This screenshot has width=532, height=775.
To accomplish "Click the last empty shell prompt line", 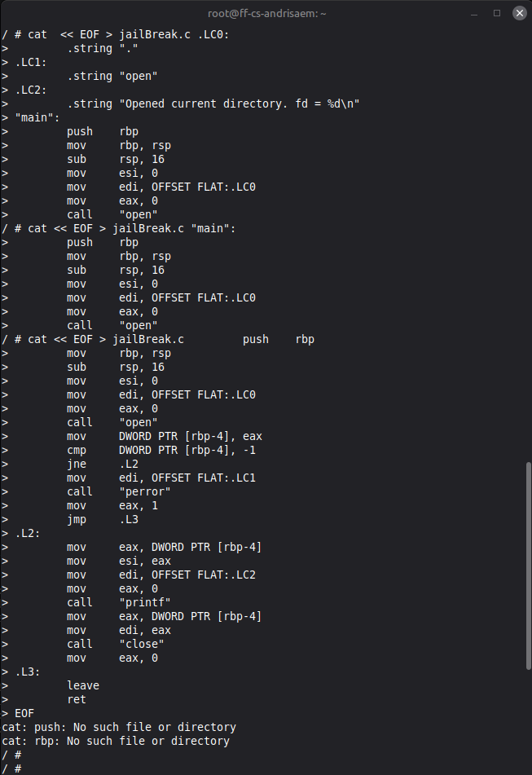I will (12, 768).
